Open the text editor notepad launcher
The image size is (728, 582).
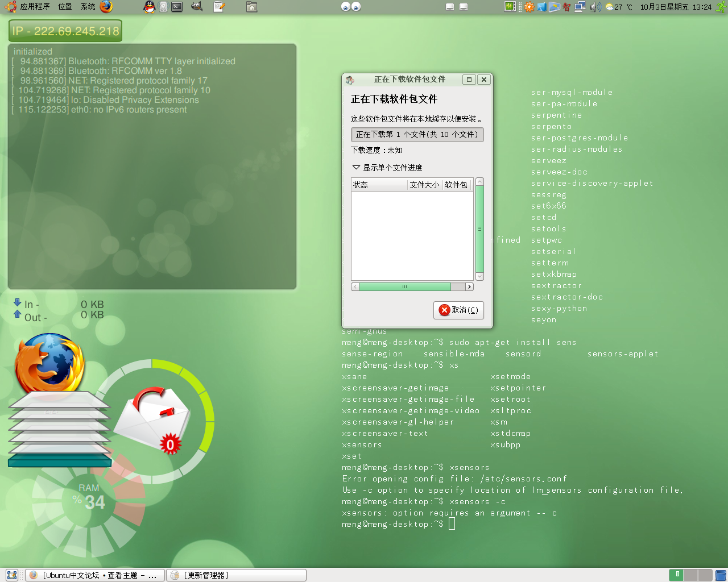[x=219, y=7]
